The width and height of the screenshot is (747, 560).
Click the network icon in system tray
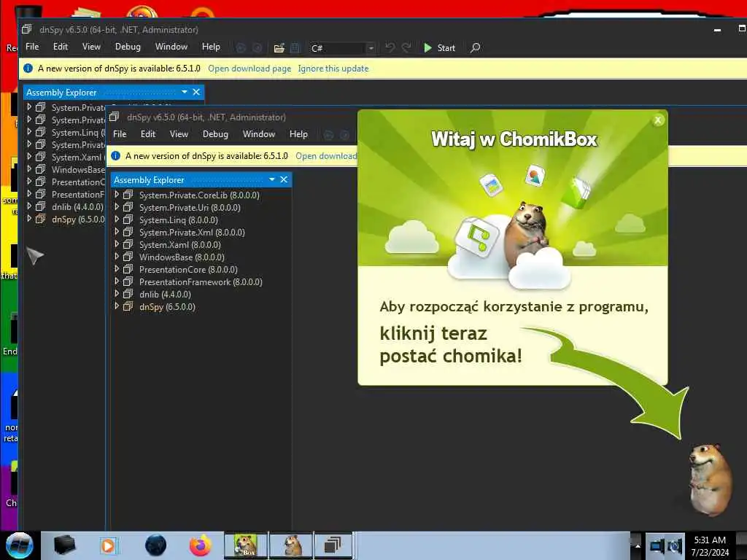tap(657, 546)
